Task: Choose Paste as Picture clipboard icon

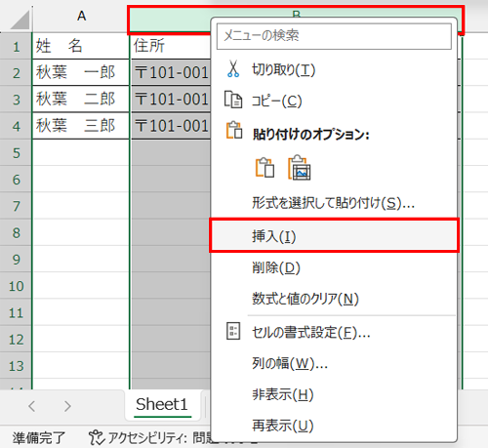Action: pos(300,168)
